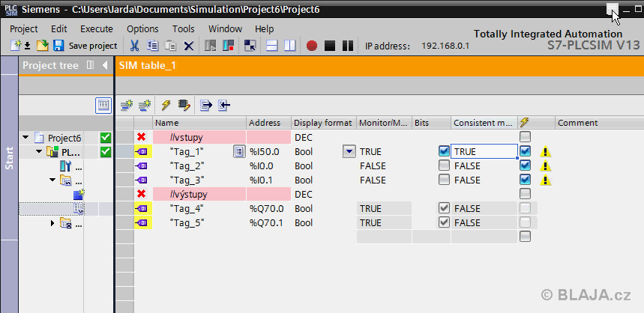Viewport: 644px width, 313px height.
Task: Click the warning icon in Tag_3 row
Action: [546, 180]
